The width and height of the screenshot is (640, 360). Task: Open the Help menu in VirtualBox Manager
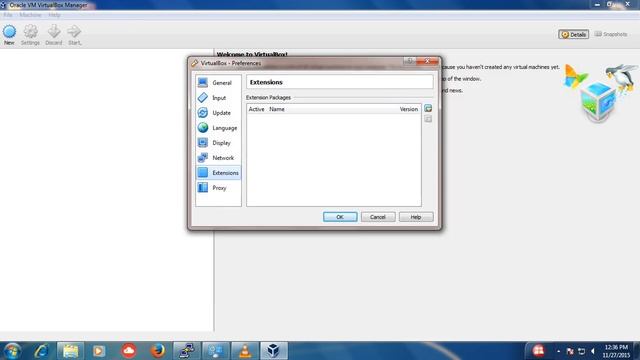(54, 15)
